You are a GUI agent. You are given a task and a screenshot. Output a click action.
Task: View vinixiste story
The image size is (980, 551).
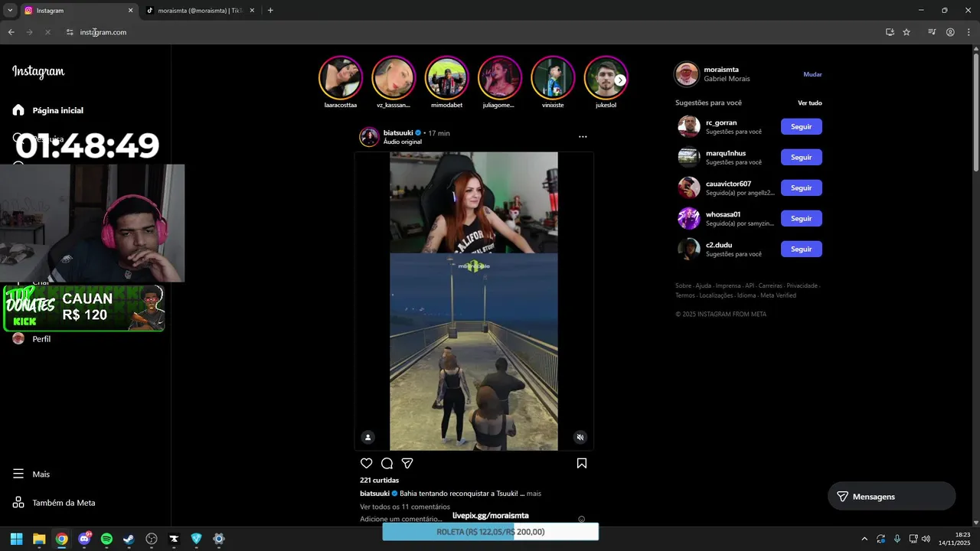553,78
